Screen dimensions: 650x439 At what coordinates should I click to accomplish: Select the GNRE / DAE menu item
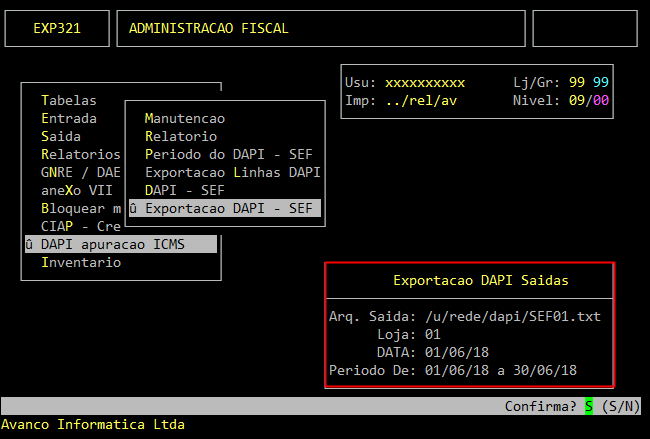pyautogui.click(x=81, y=172)
